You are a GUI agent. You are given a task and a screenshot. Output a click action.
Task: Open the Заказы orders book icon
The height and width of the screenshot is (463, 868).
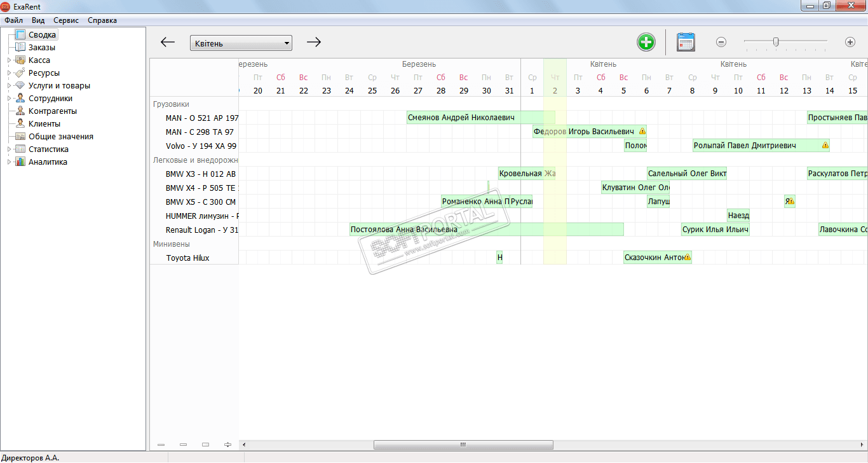click(20, 48)
